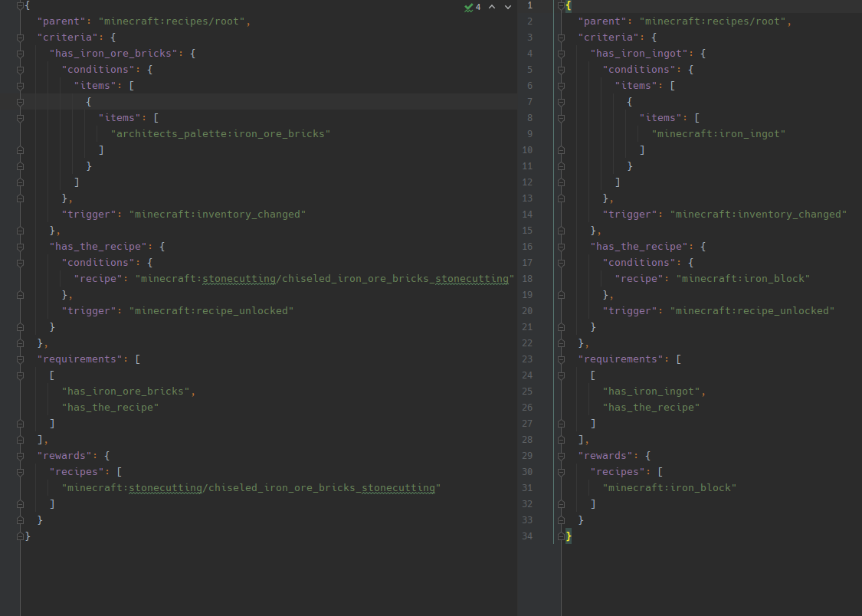Fold "requirements" array on numbered line 23
The image size is (862, 616).
pos(562,359)
